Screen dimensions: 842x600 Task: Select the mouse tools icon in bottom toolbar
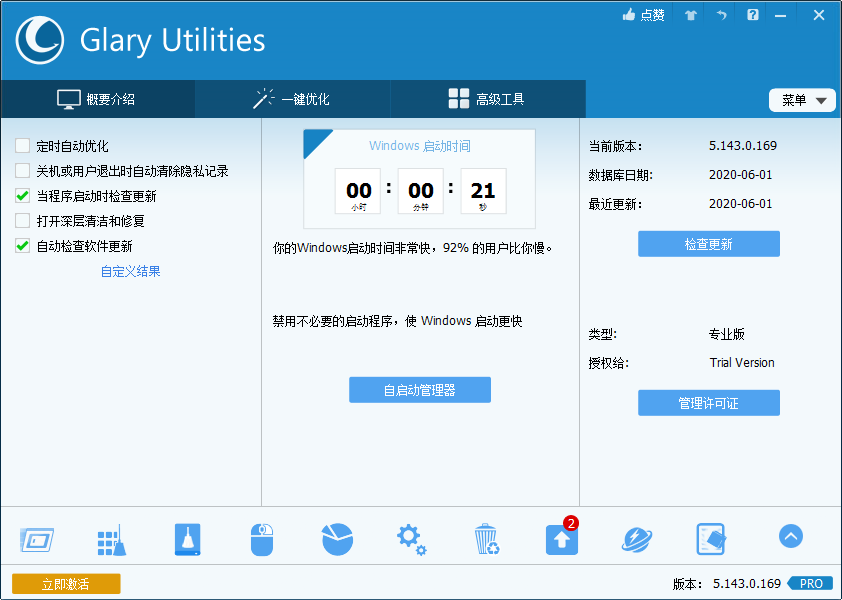click(261, 538)
